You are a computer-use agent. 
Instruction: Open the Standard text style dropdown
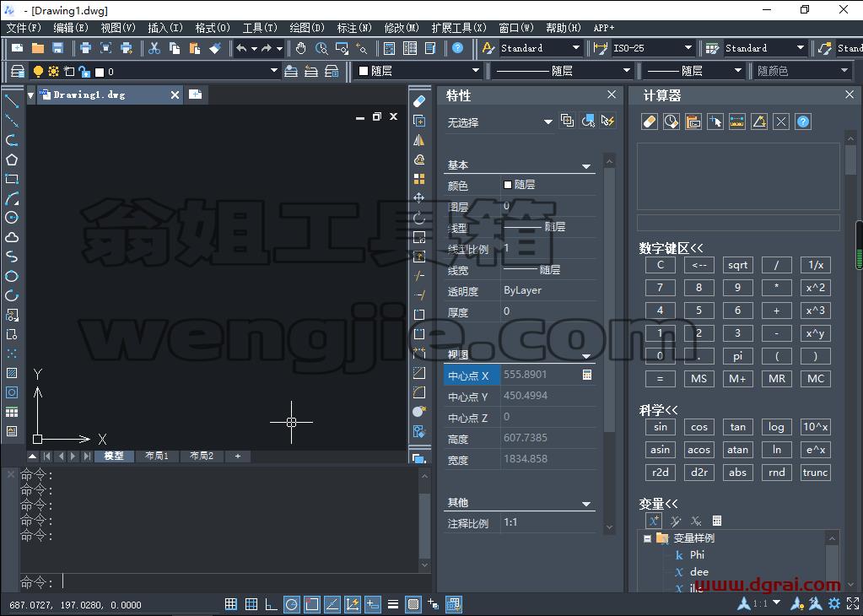pos(575,48)
